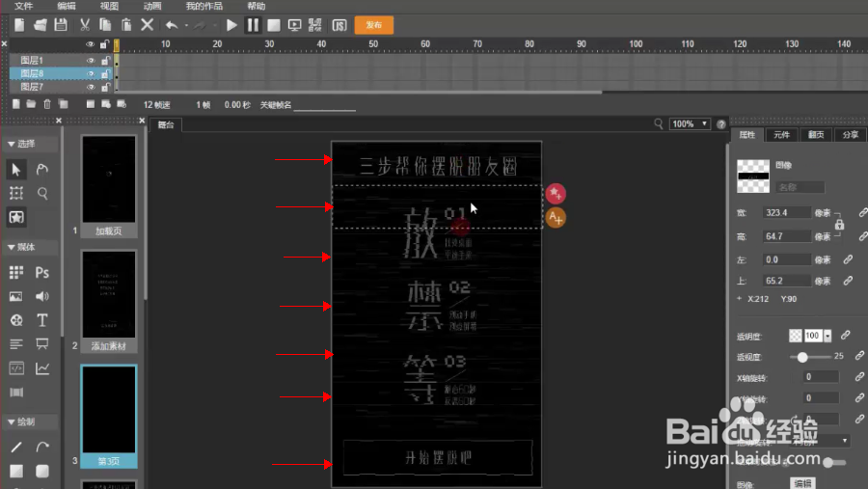
Task: Cut selection using the scissors icon
Action: pyautogui.click(x=85, y=25)
